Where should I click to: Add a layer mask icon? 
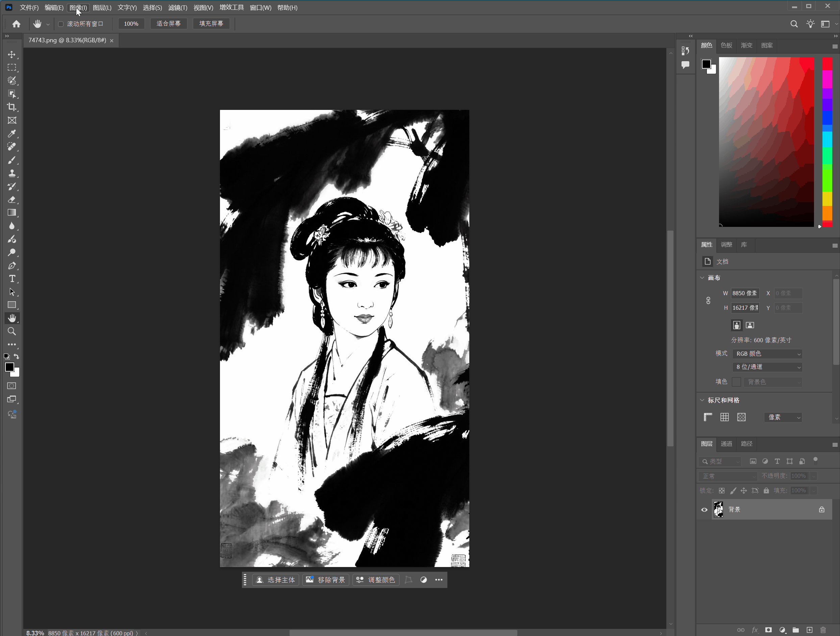[x=768, y=630]
